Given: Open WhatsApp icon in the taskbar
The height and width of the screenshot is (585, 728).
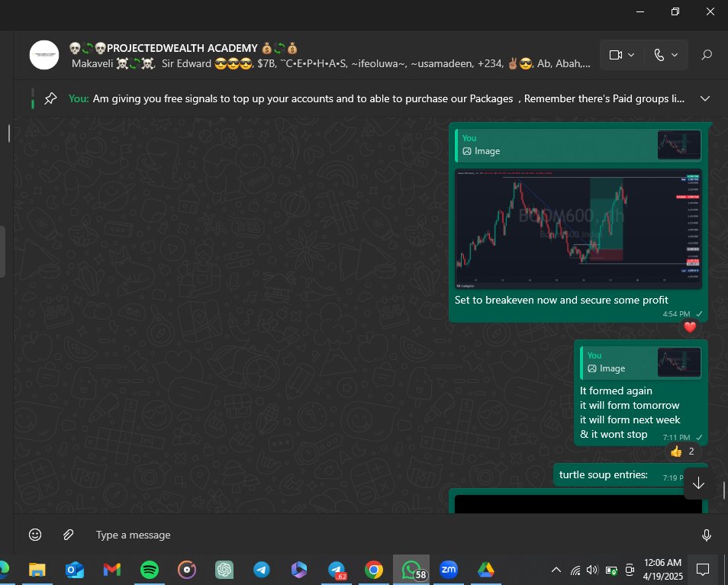Looking at the screenshot, I should 412,569.
